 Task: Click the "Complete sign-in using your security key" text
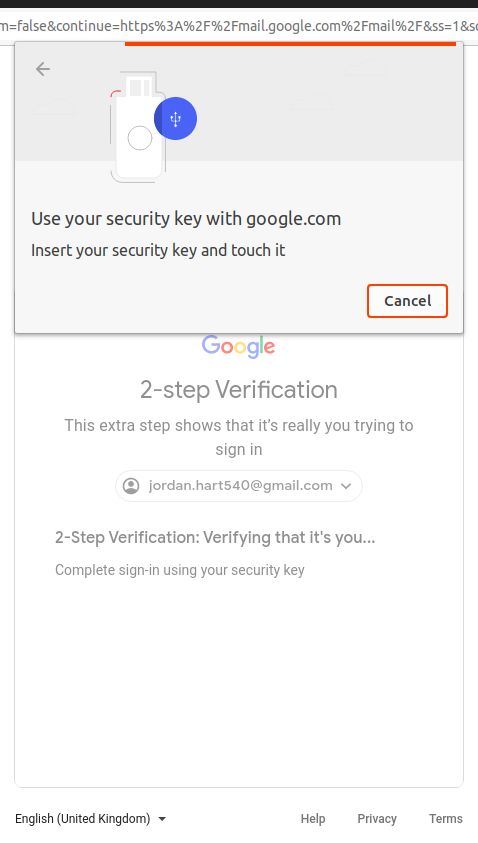coord(180,570)
